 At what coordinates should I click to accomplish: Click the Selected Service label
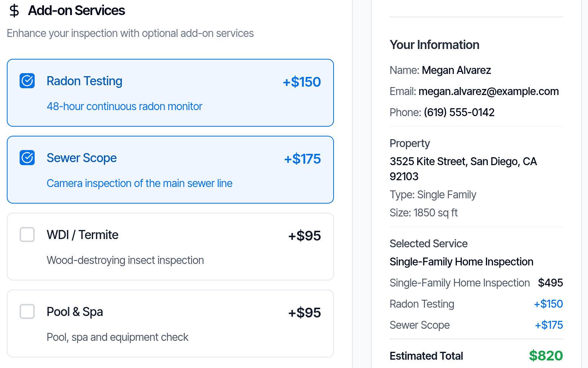pyautogui.click(x=429, y=244)
